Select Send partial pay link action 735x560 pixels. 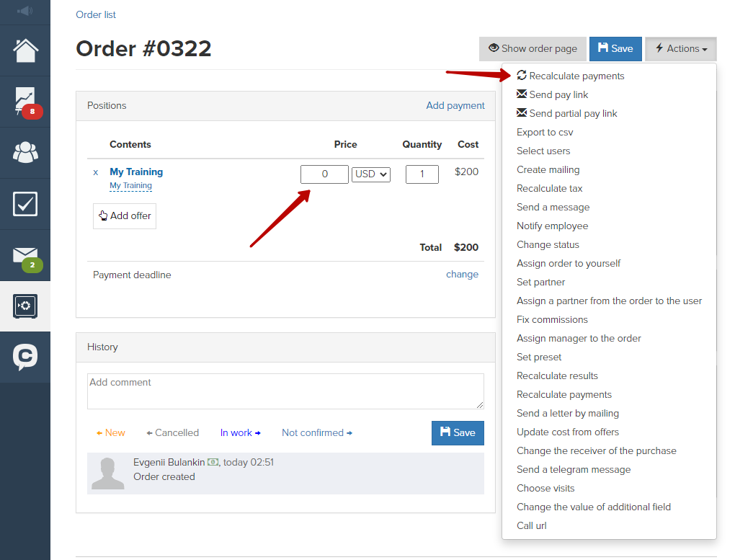pyautogui.click(x=566, y=113)
